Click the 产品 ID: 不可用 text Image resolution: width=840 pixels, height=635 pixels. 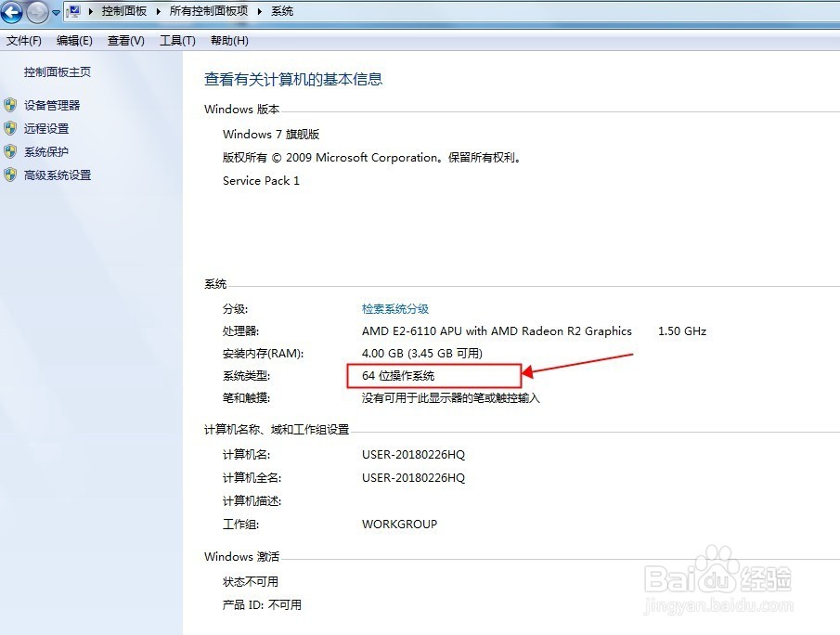coord(262,605)
